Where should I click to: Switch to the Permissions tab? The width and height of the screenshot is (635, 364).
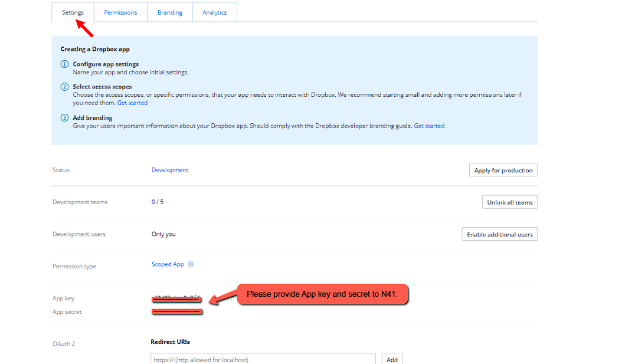pyautogui.click(x=120, y=12)
